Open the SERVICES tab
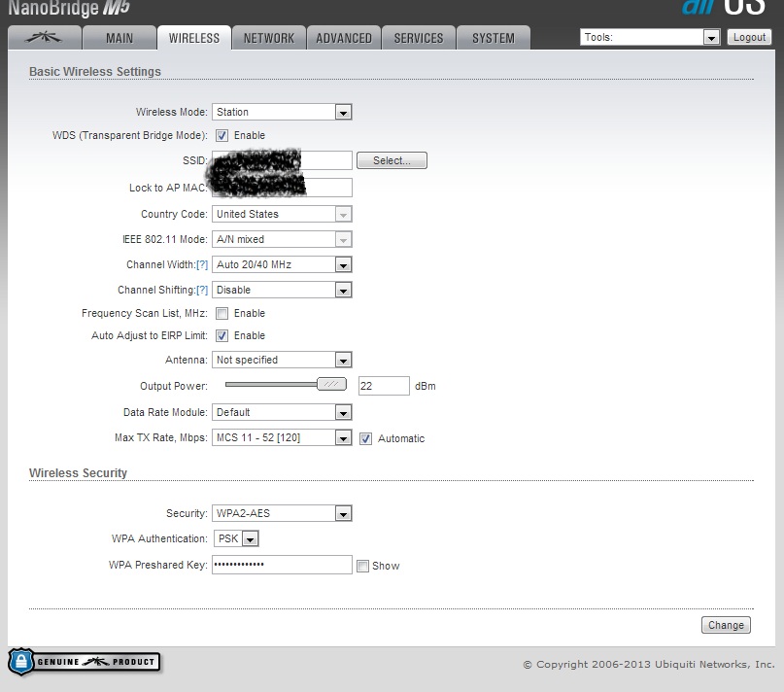784x692 pixels. [419, 38]
